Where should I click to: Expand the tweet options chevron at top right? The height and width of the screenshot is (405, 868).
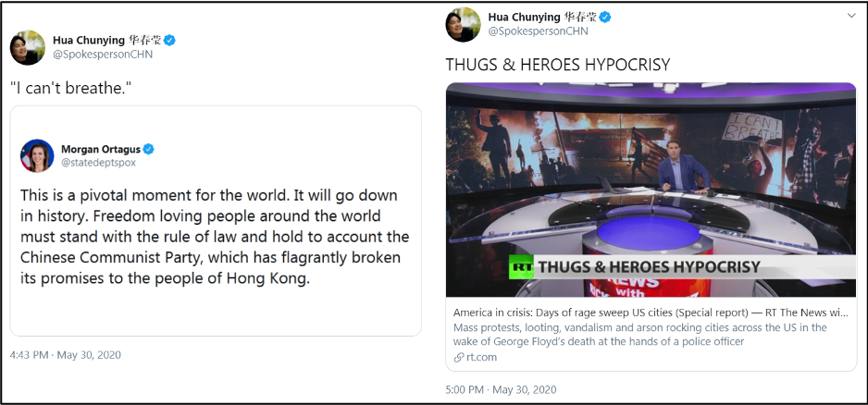coord(851,16)
